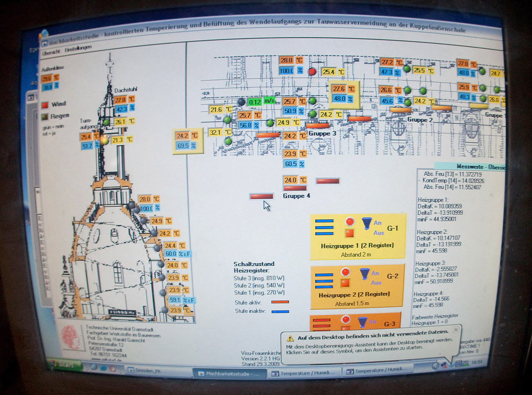Open the Einstellungen menu
This screenshot has width=532, height=395.
tap(78, 49)
